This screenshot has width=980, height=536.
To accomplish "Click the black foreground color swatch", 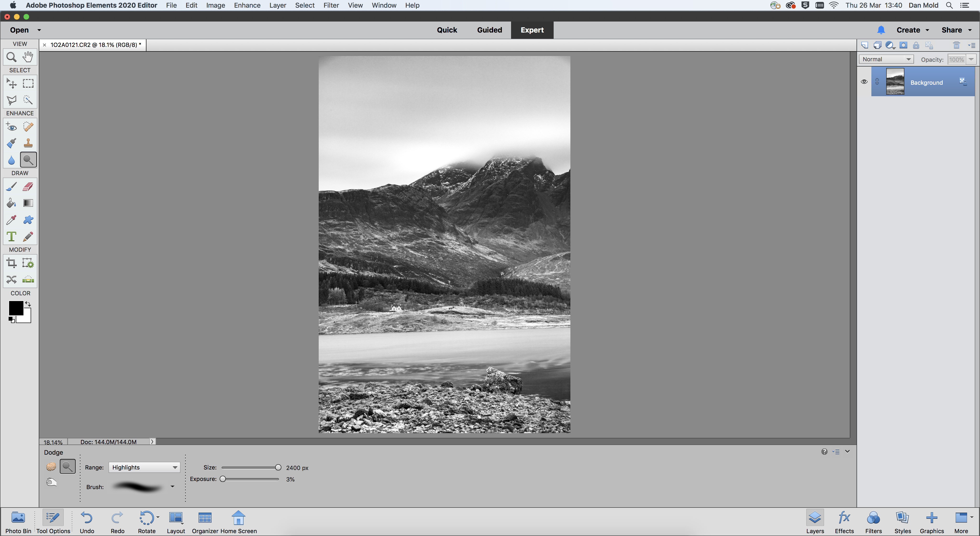I will coord(16,308).
